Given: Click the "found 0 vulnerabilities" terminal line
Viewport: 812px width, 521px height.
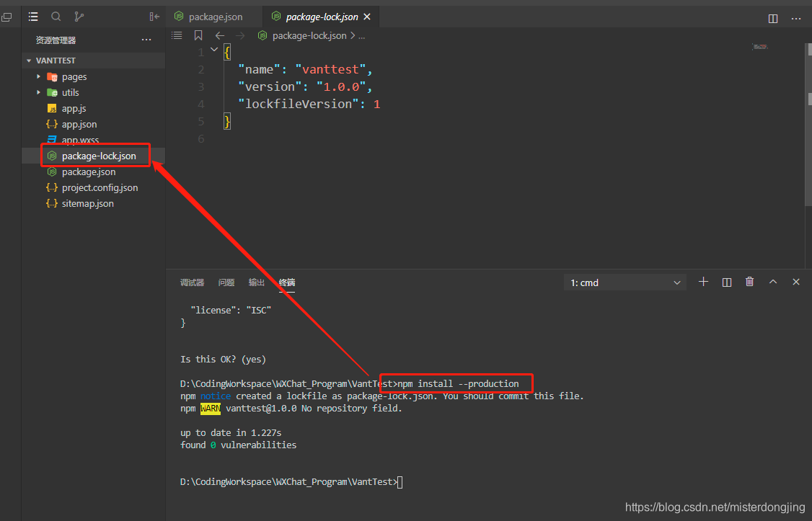Looking at the screenshot, I should (238, 445).
